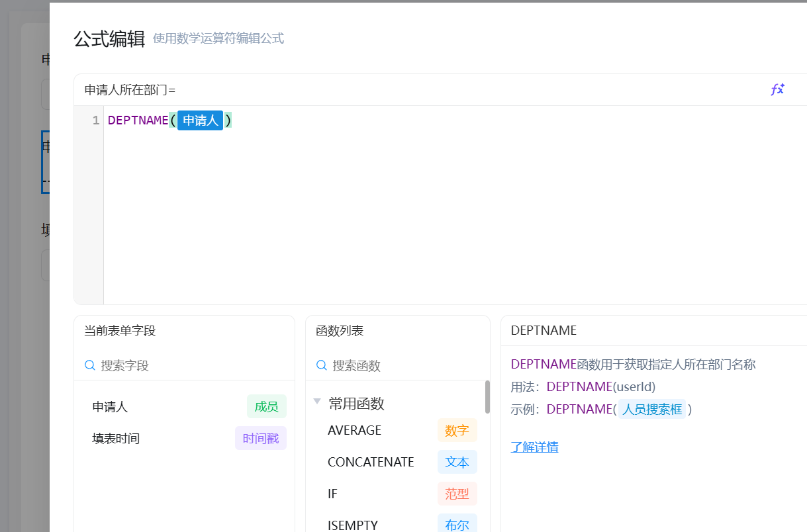The width and height of the screenshot is (807, 532).
Task: Click the 申请人 tag in formula editor
Action: click(x=201, y=120)
